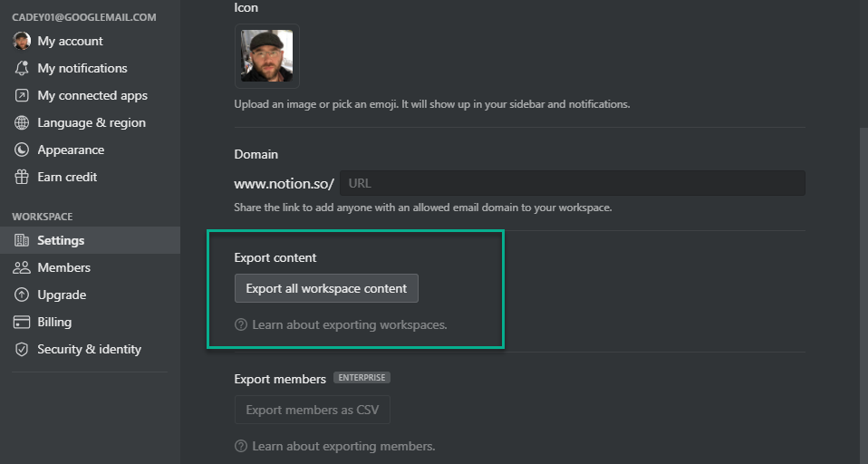Open Security & identity section
868x464 pixels.
pyautogui.click(x=89, y=349)
